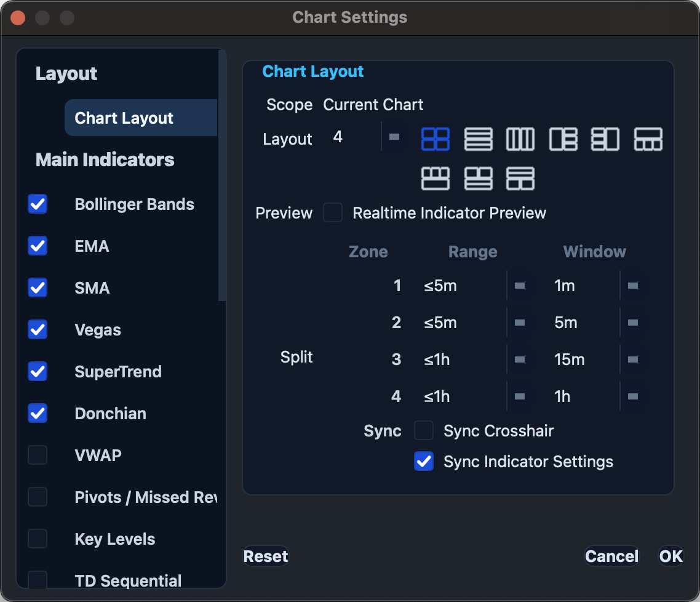Image resolution: width=700 pixels, height=602 pixels.
Task: Click the Window column header
Action: click(595, 251)
